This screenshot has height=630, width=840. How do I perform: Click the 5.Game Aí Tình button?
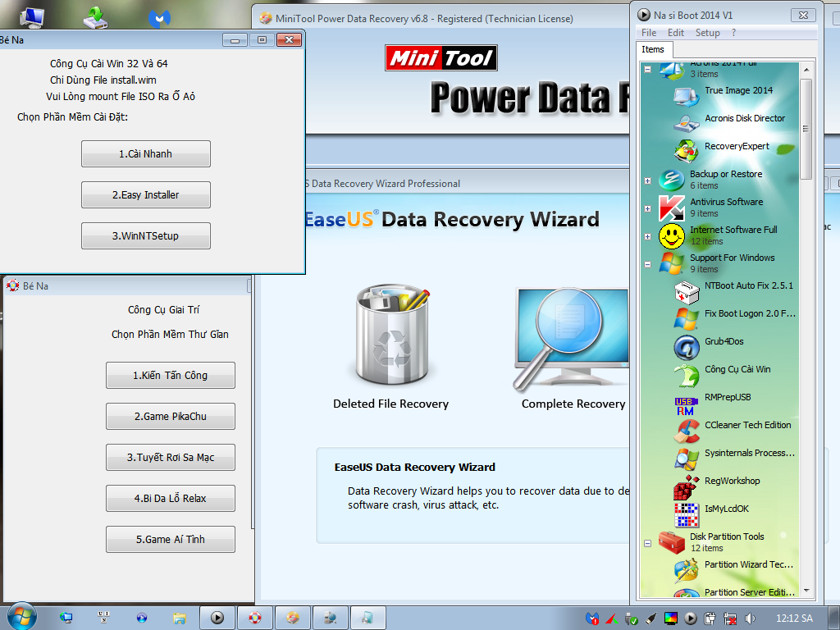pyautogui.click(x=171, y=539)
